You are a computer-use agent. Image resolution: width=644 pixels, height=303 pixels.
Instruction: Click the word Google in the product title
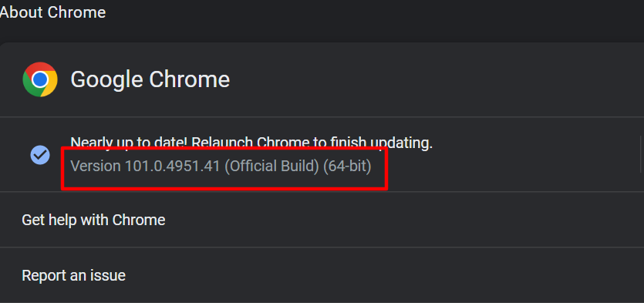[106, 79]
